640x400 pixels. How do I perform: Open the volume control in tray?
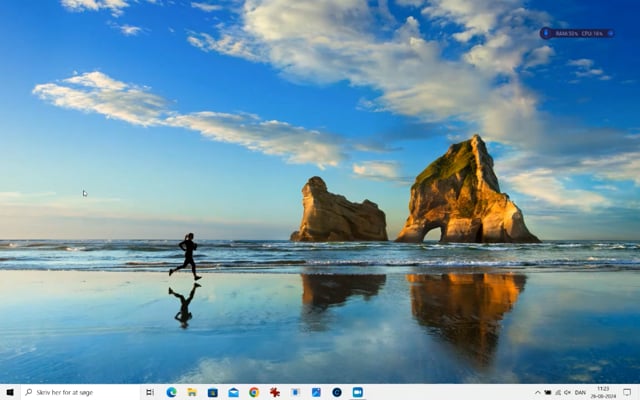[x=568, y=392]
